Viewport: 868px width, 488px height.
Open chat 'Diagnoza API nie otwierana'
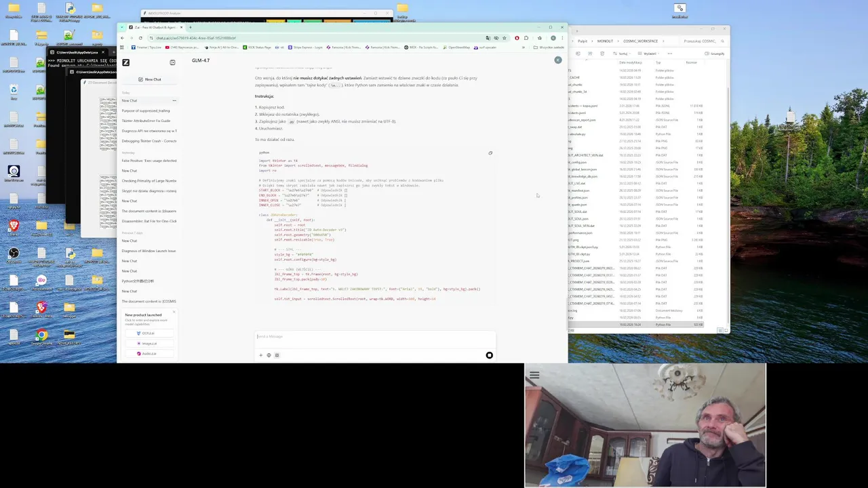coord(149,131)
